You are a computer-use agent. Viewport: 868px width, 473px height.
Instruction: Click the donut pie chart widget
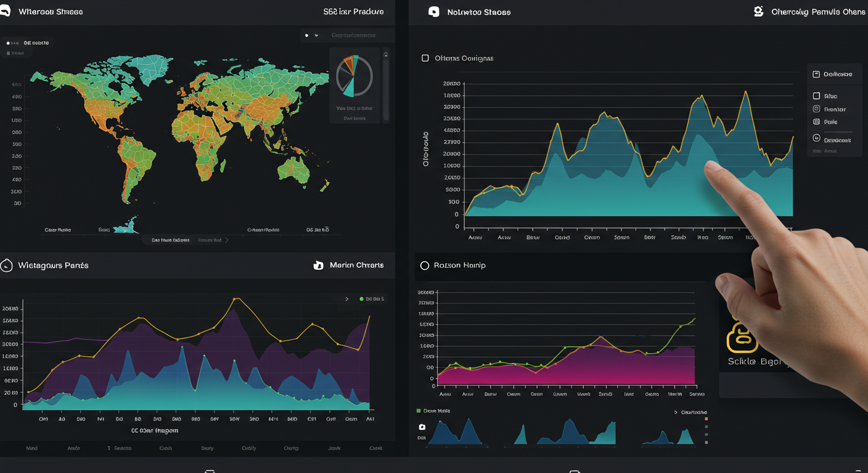click(354, 76)
